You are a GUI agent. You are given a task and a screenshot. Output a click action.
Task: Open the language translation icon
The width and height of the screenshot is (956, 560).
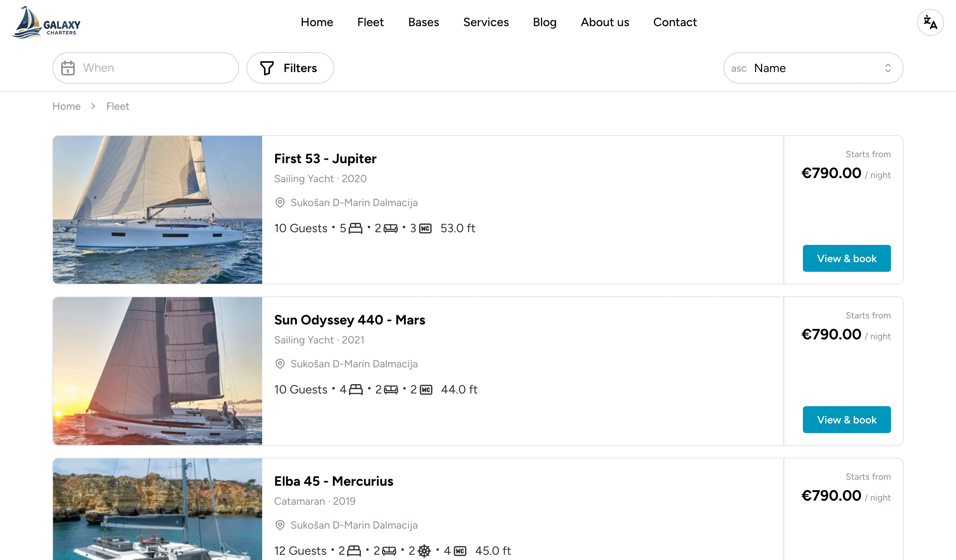(x=930, y=22)
